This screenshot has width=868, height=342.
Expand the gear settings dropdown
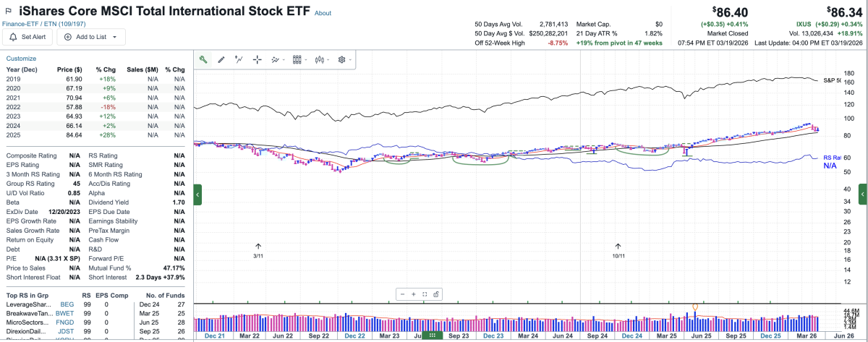coord(344,59)
